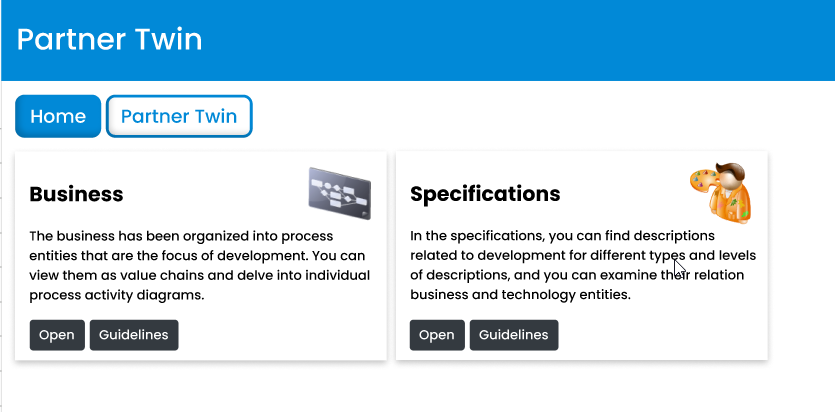
Task: Open the Specifications section
Action: [x=436, y=335]
